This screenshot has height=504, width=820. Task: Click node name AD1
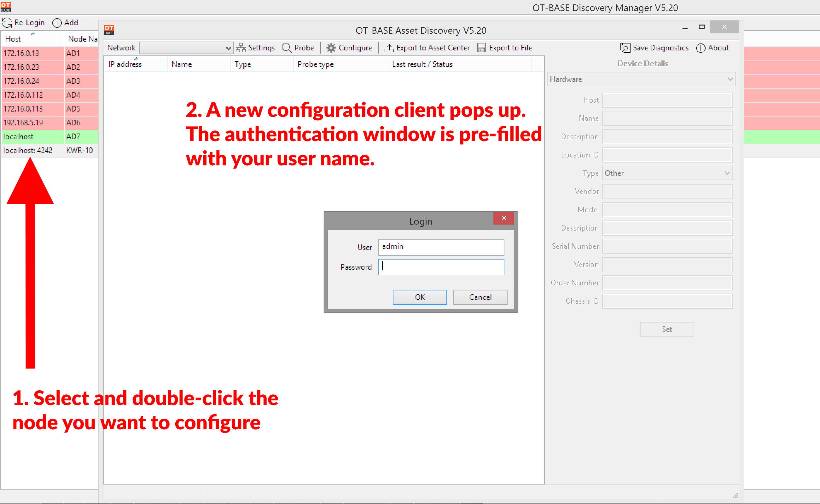[73, 53]
